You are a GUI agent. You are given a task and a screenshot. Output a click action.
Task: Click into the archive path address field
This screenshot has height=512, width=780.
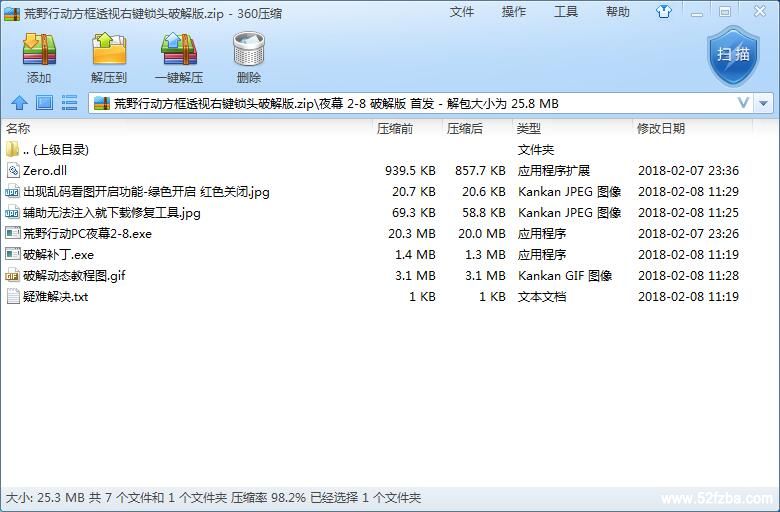(422, 103)
